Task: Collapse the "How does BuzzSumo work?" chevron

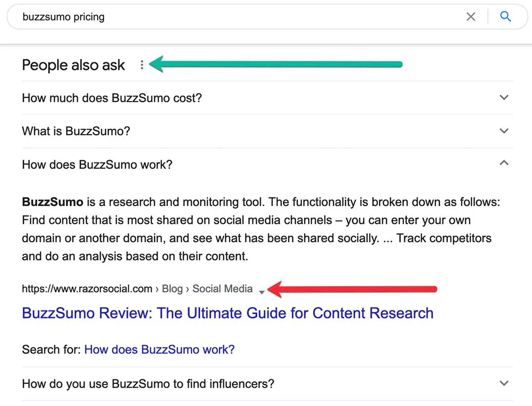Action: [504, 163]
